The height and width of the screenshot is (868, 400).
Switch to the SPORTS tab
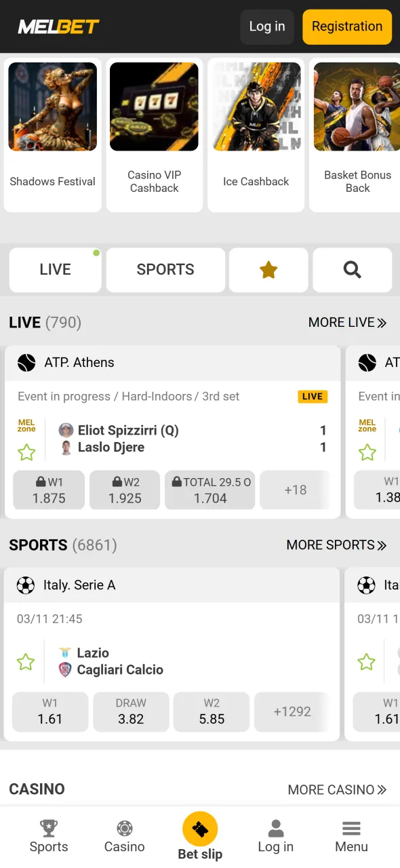click(165, 269)
